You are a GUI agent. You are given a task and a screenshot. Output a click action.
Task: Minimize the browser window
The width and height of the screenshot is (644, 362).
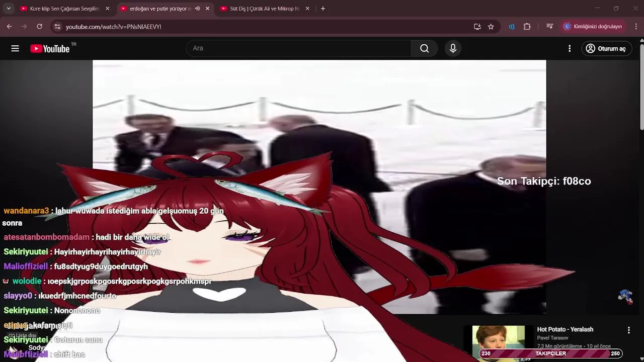(597, 9)
